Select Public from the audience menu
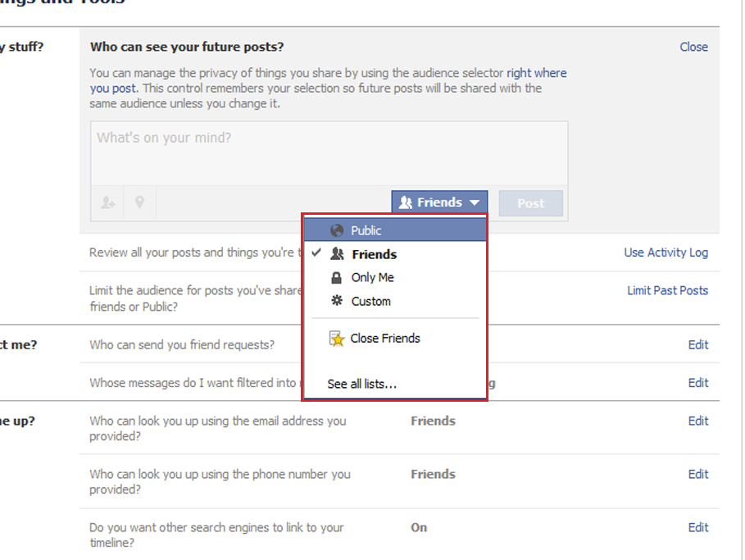The height and width of the screenshot is (560, 745). point(395,230)
